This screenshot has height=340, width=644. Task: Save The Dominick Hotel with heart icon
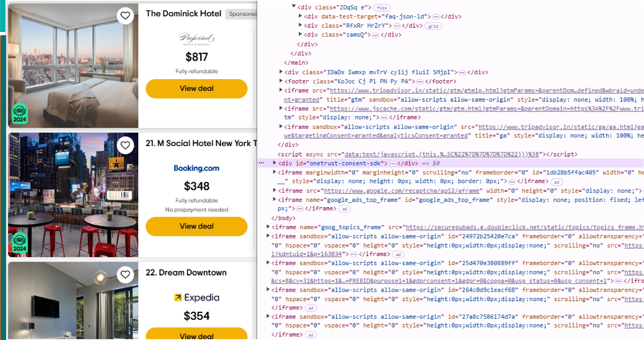[125, 16]
